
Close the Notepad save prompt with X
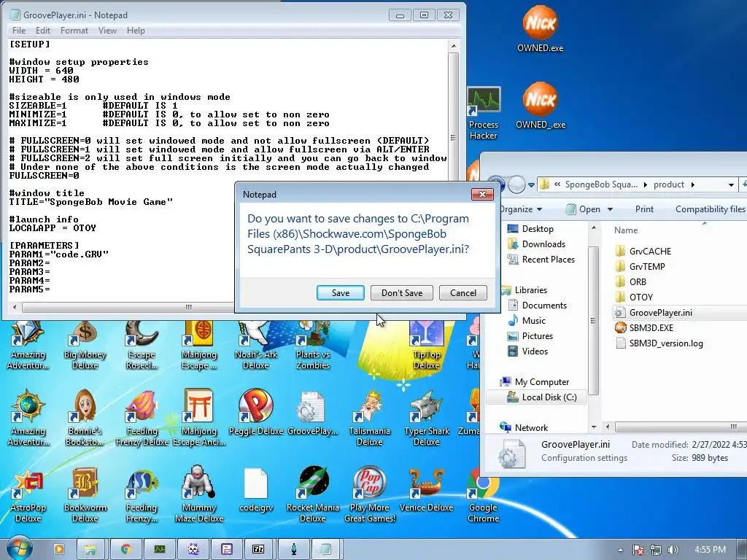[482, 194]
